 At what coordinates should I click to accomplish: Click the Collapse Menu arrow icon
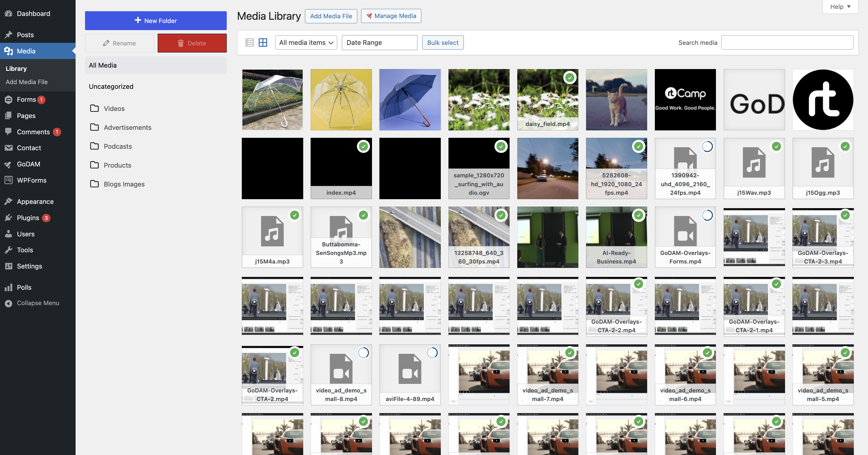coord(9,303)
